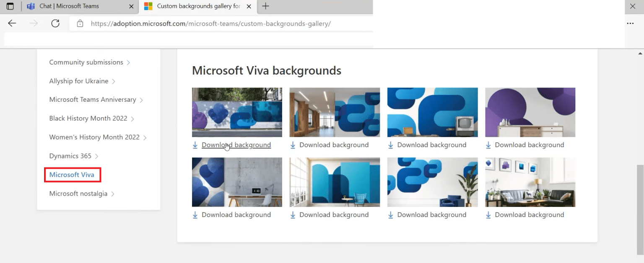
Task: Expand the Community submissions section
Action: pyautogui.click(x=86, y=62)
